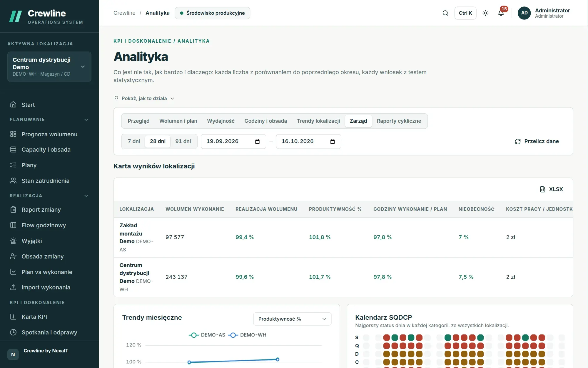
Task: Expand Pokaż, jak to działa
Action: tap(144, 98)
